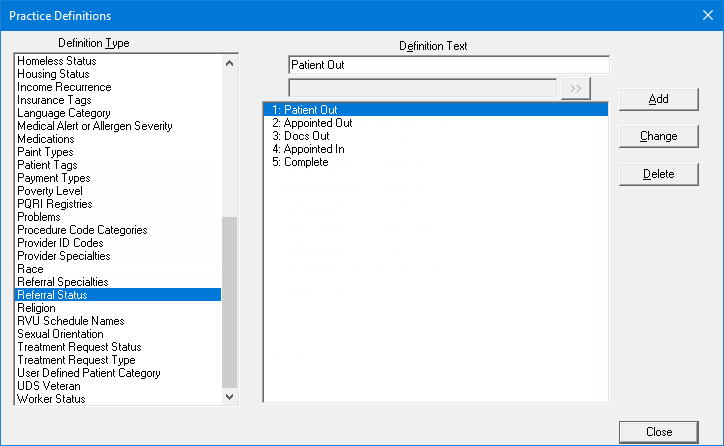Close the Practice Definitions dialog with X

point(707,15)
